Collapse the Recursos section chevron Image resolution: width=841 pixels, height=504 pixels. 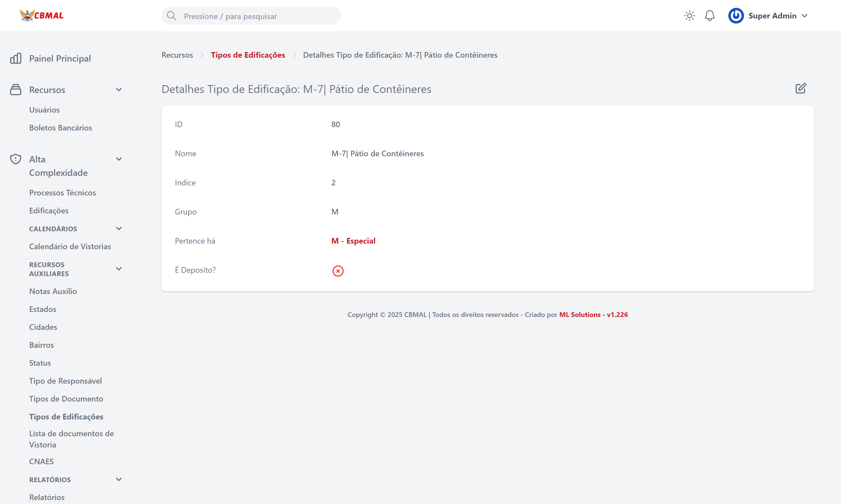119,90
